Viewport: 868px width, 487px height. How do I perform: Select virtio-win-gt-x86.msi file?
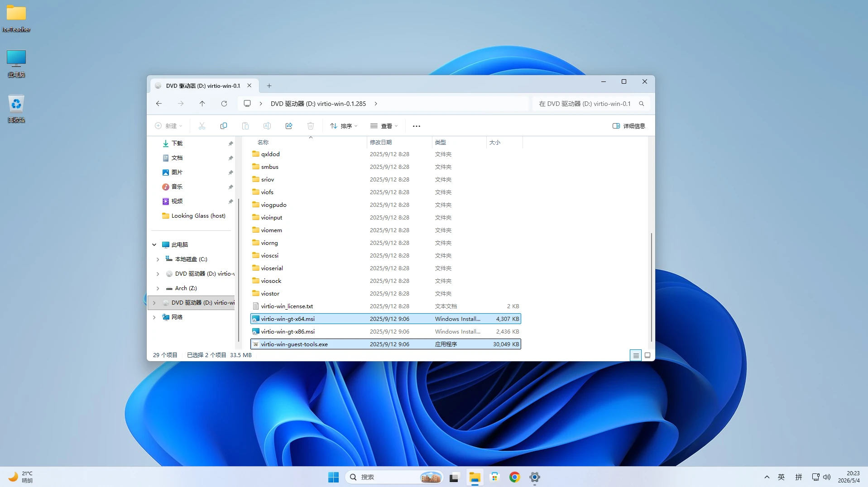pyautogui.click(x=385, y=332)
